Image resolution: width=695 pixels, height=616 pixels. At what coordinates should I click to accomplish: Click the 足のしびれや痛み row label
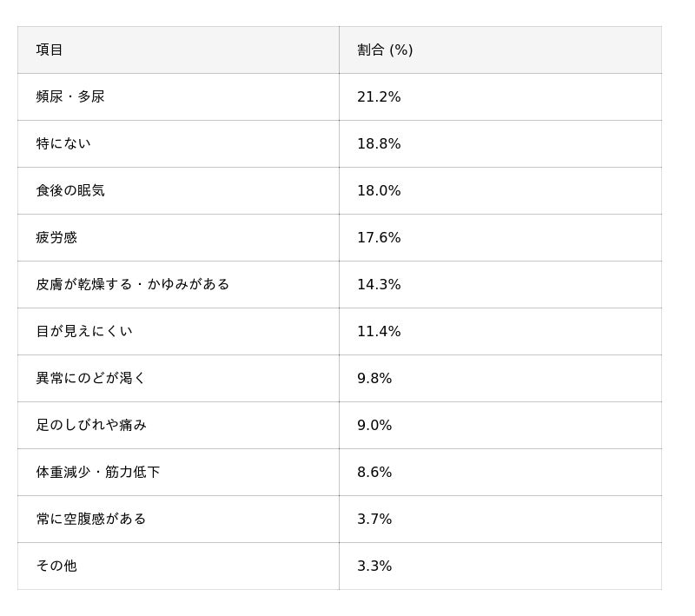pos(91,426)
